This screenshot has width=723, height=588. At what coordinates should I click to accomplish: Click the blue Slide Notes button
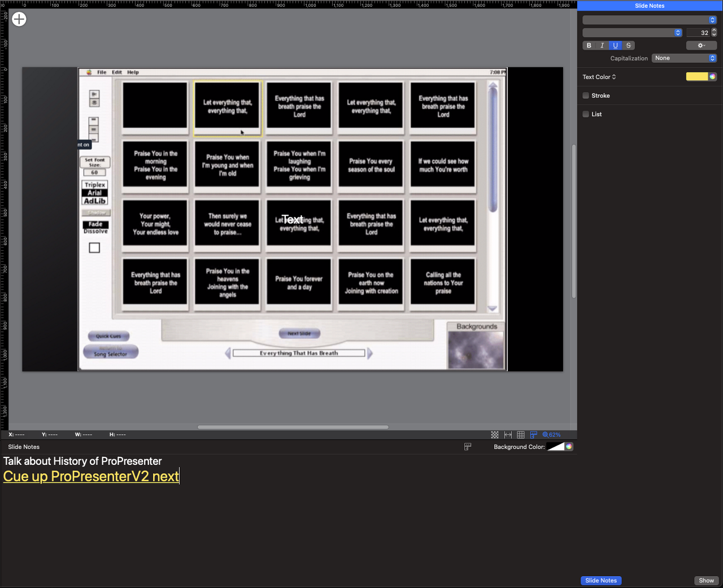(601, 581)
